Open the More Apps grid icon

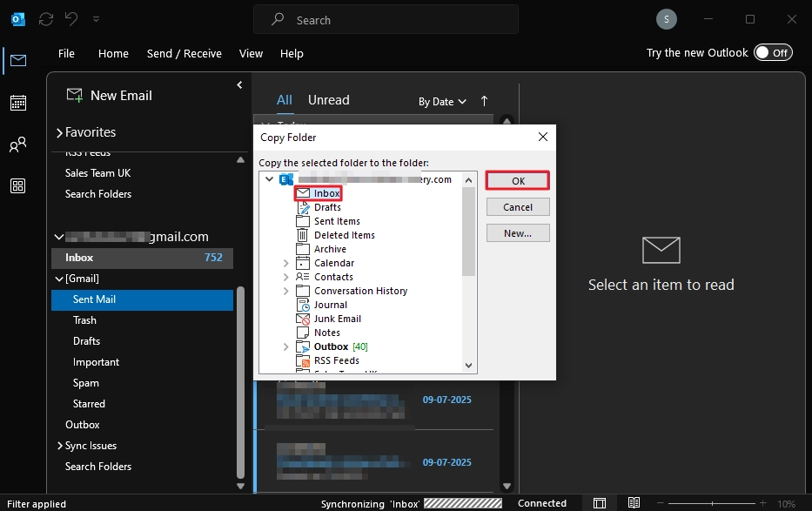(x=17, y=186)
